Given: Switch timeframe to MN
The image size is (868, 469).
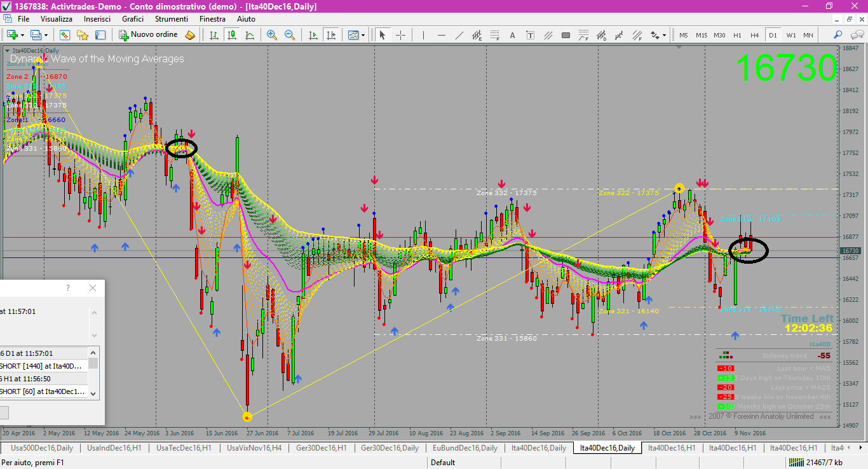Looking at the screenshot, I should tap(808, 35).
